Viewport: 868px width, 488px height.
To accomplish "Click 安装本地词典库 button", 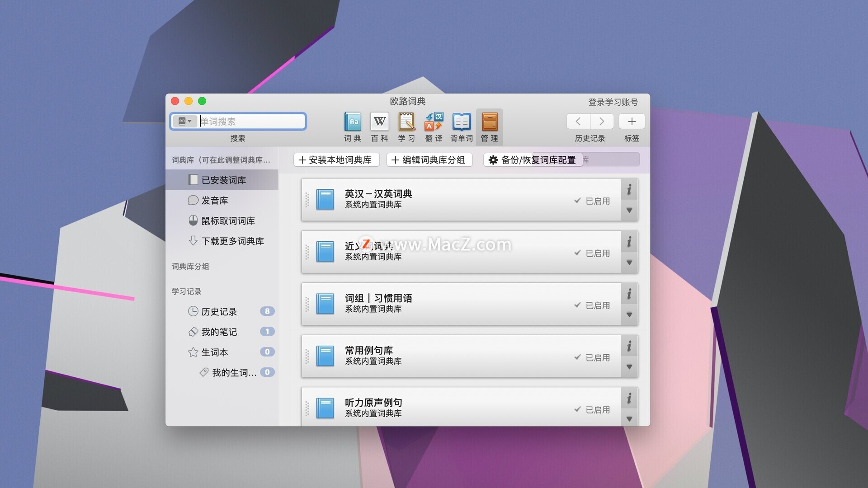I will tap(336, 160).
